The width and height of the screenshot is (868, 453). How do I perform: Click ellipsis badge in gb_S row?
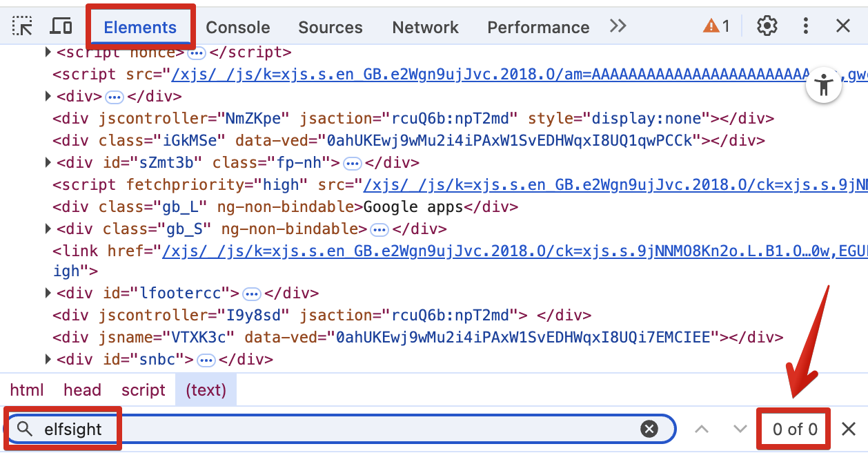coord(379,230)
